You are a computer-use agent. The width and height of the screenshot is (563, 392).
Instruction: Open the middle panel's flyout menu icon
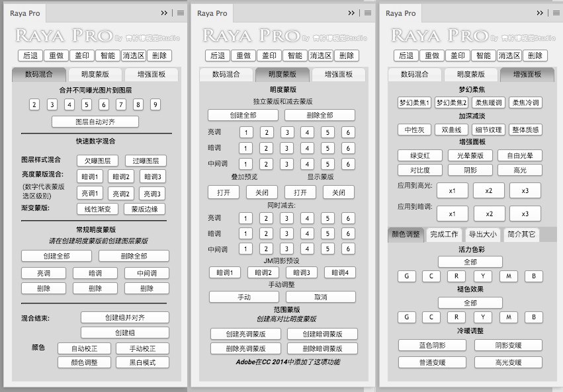[x=368, y=13]
